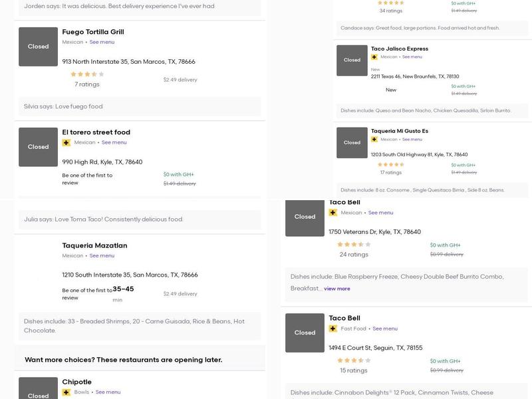Click the GH+ badge beside El torero street food

66,142
